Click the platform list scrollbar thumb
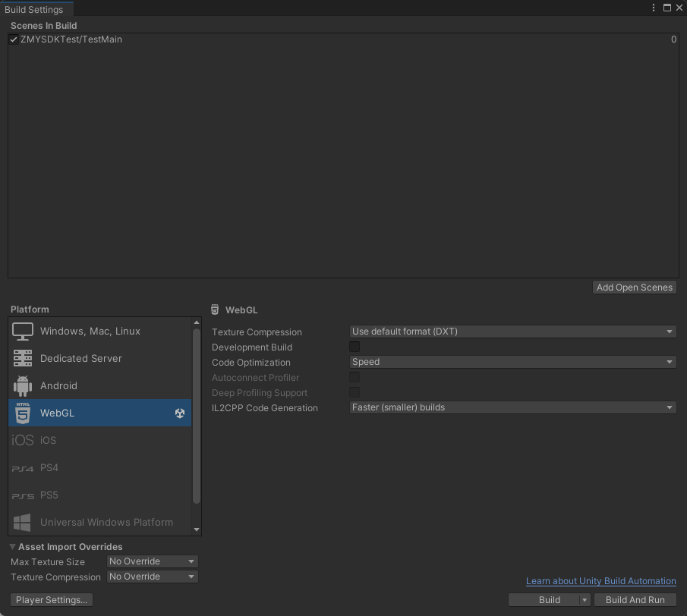Image resolution: width=687 pixels, height=616 pixels. (197, 416)
